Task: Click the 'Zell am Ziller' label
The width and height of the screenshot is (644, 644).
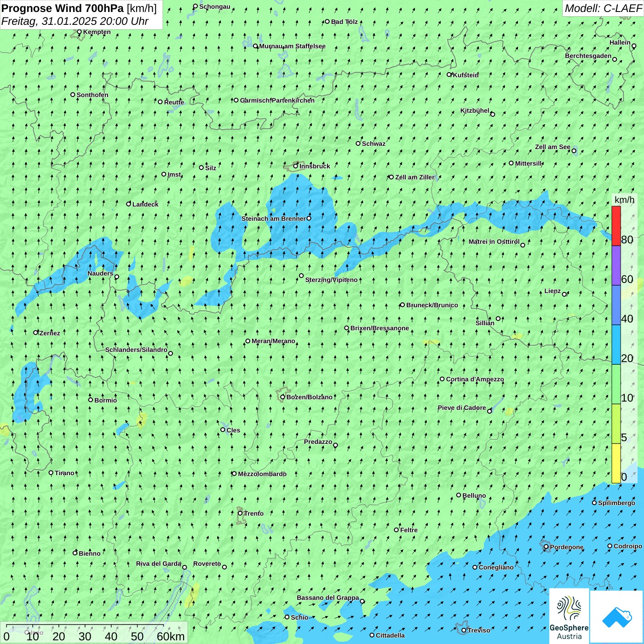Action: click(415, 177)
